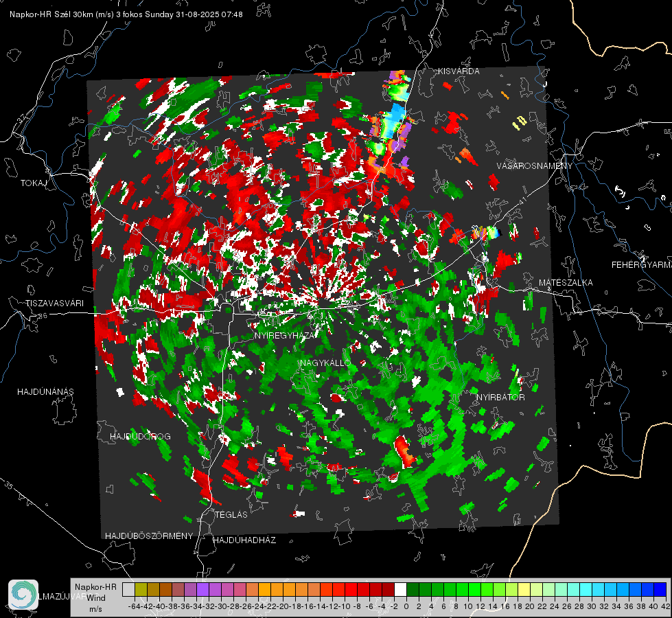This screenshot has height=618, width=672.
Task: Click the NAGYKÁLLÓ town label
Action: coord(325,363)
